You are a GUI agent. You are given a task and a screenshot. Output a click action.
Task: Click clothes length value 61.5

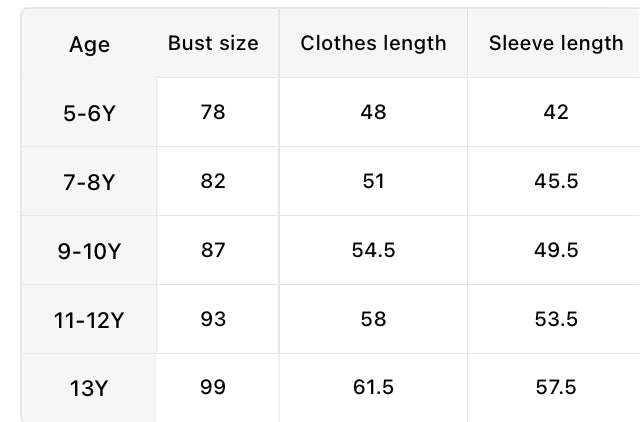pos(373,387)
